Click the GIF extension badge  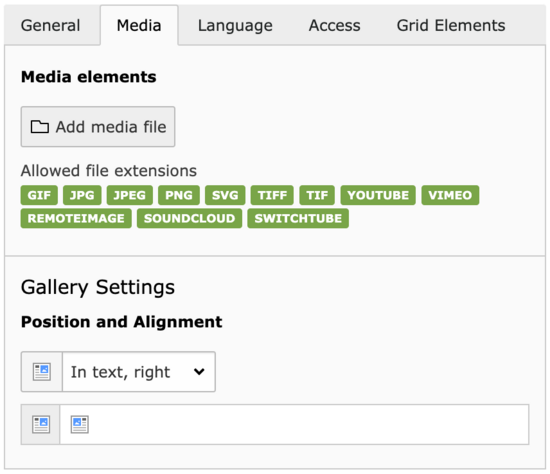39,195
